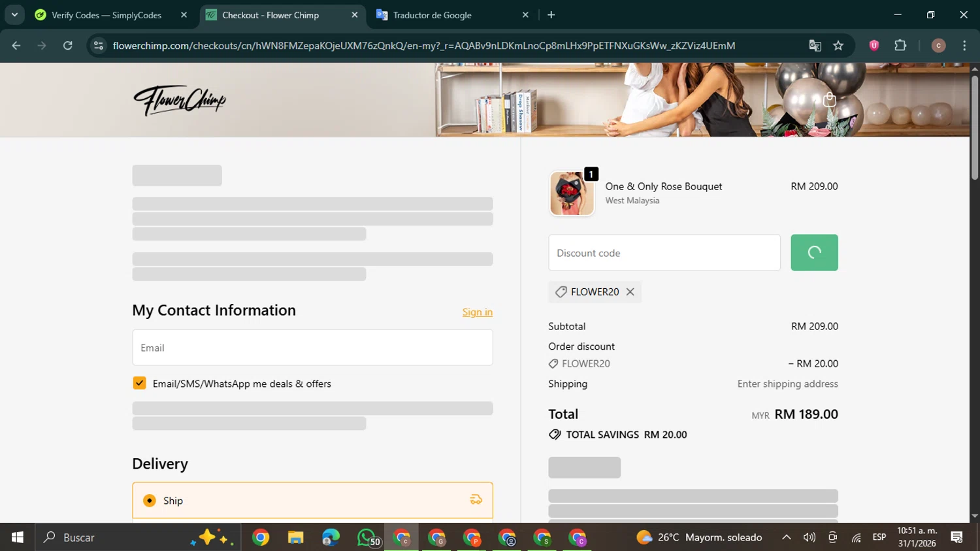Open the Extensions puzzle icon
The width and height of the screenshot is (980, 551).
900,46
